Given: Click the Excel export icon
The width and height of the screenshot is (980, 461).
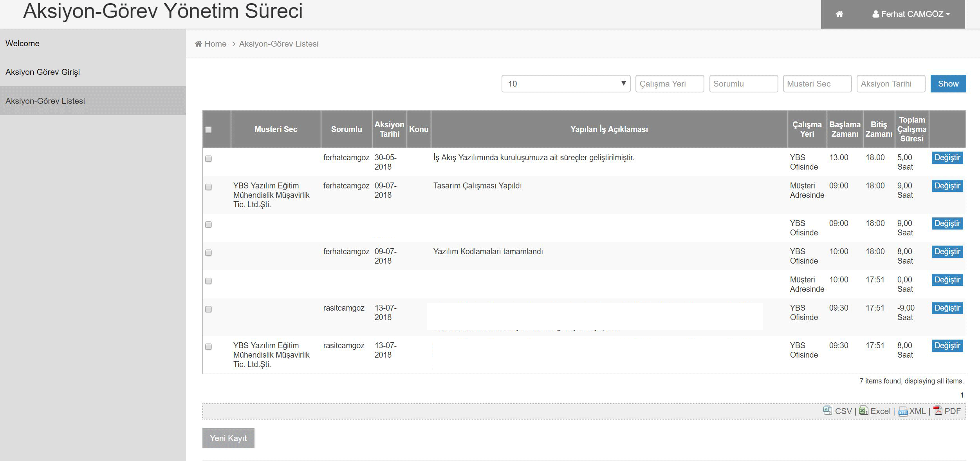Looking at the screenshot, I should [863, 410].
